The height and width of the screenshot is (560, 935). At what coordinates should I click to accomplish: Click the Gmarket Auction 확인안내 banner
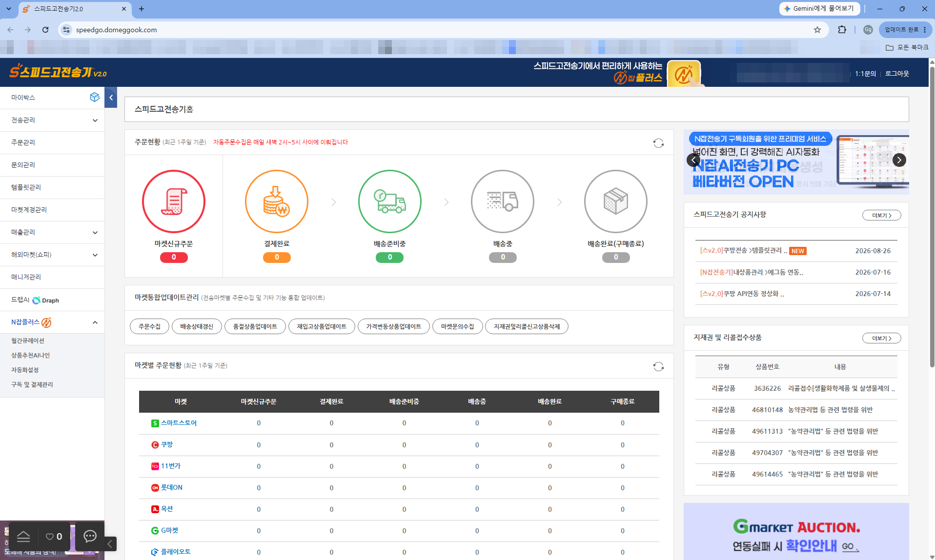(x=796, y=532)
